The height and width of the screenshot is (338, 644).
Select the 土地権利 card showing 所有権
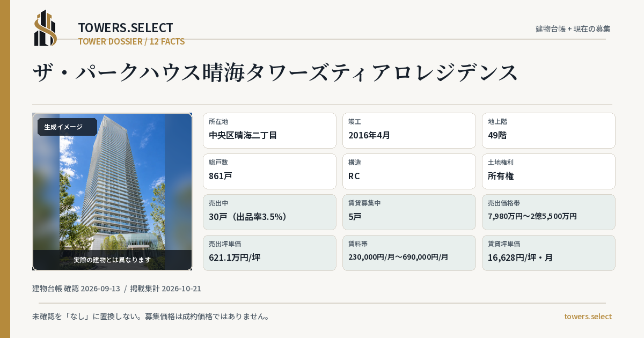point(548,171)
